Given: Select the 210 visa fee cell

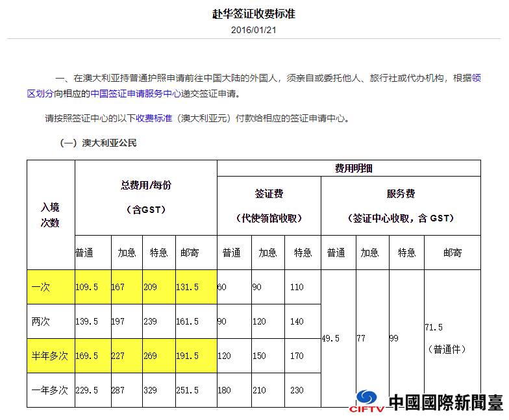Looking at the screenshot, I should click(268, 390).
